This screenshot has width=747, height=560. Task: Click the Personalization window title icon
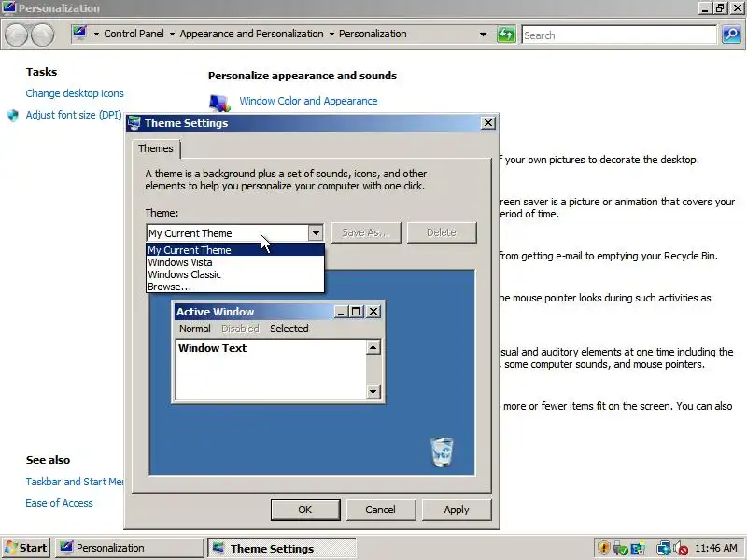[x=9, y=7]
